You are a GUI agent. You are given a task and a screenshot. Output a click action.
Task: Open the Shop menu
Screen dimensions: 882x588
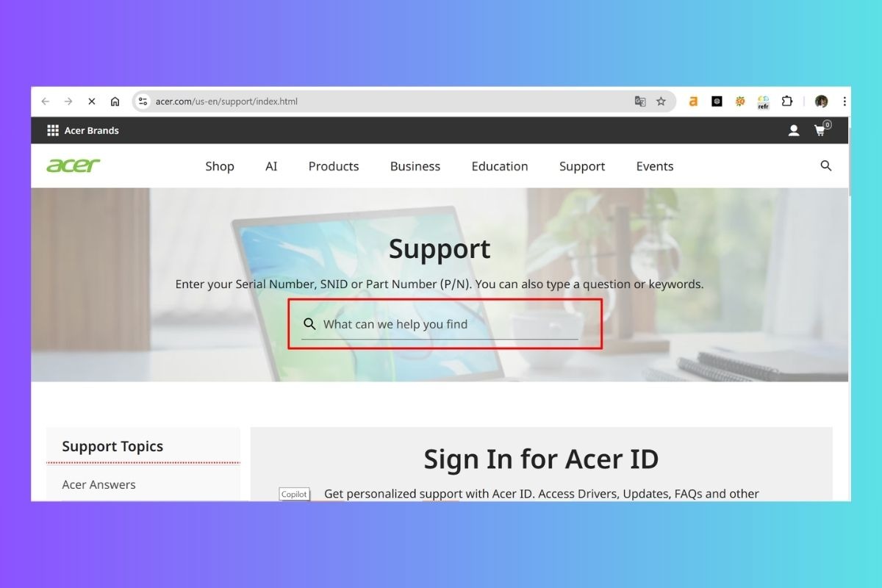coord(220,166)
